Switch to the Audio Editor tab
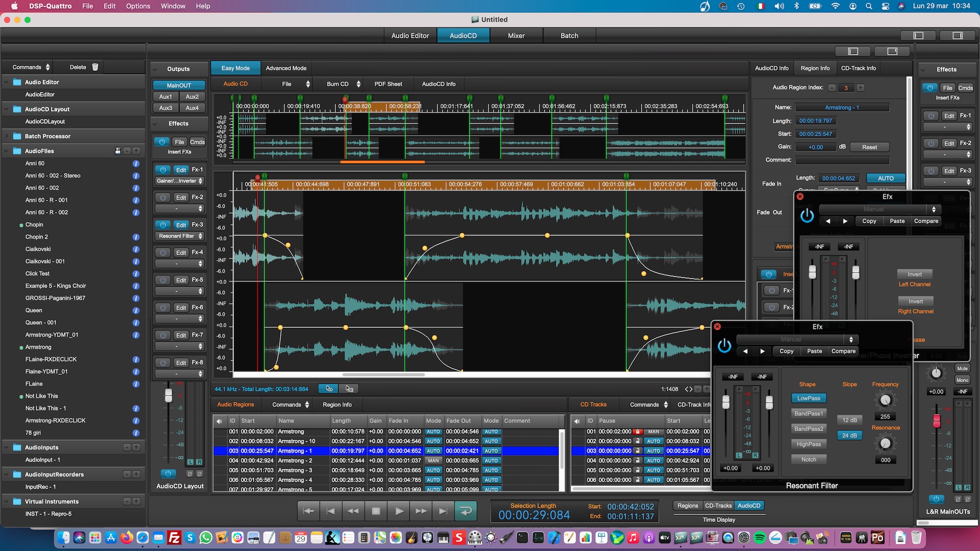980x551 pixels. click(410, 36)
